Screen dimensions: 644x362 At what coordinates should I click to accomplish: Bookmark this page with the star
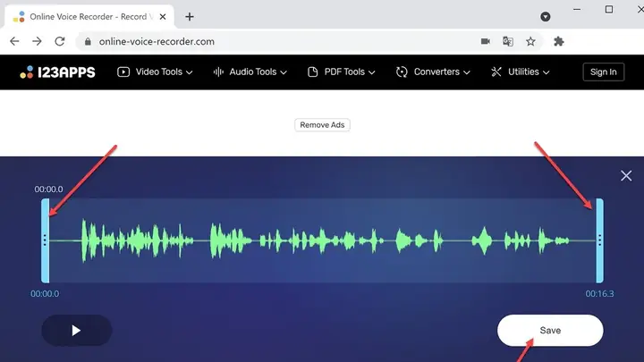[530, 41]
